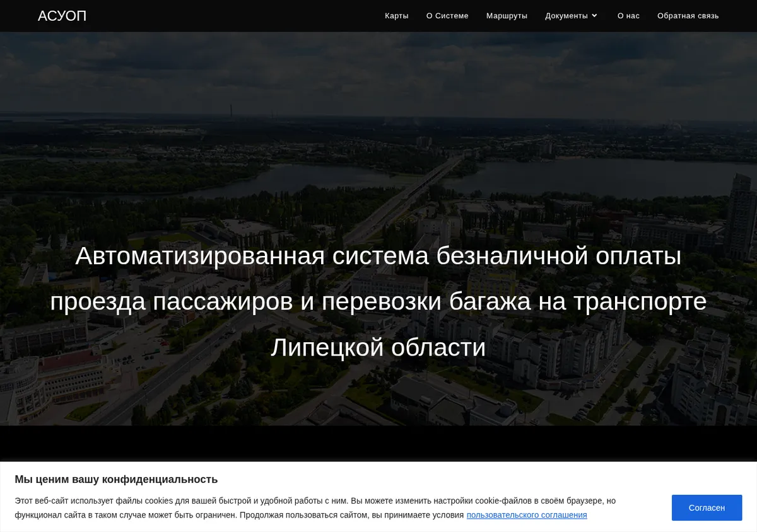Open the Маршруты navigation link
Screen dimensions: 757x532
(507, 16)
